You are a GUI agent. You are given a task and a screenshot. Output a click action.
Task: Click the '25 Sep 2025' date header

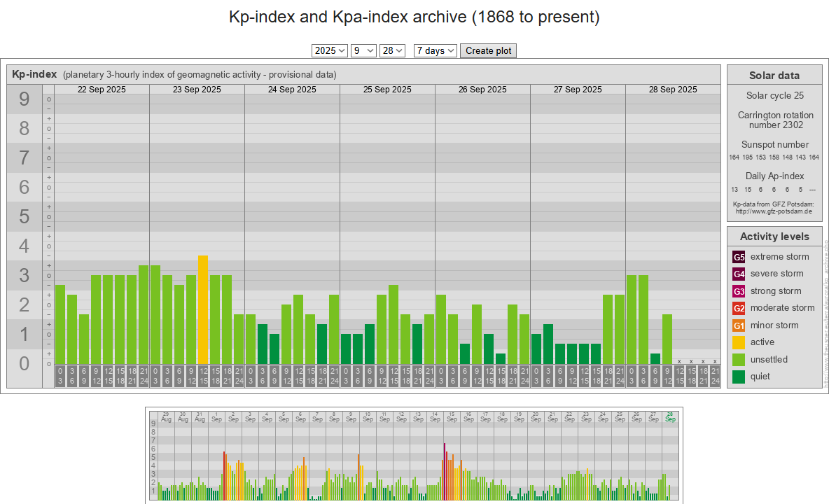[x=387, y=90]
